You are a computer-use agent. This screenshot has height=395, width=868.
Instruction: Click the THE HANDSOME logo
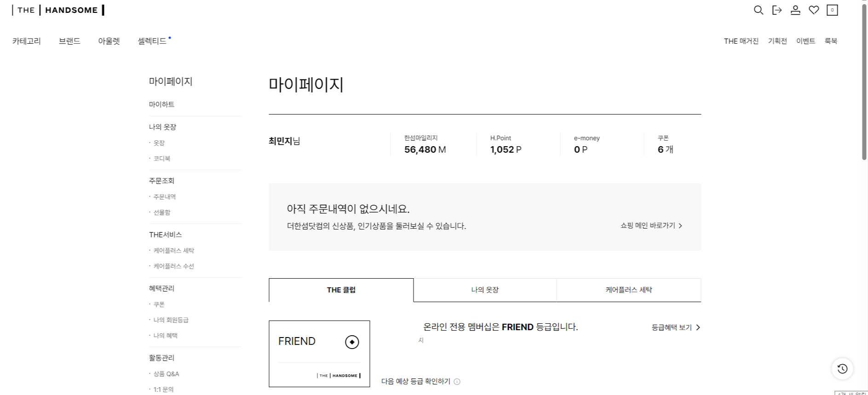[x=57, y=10]
